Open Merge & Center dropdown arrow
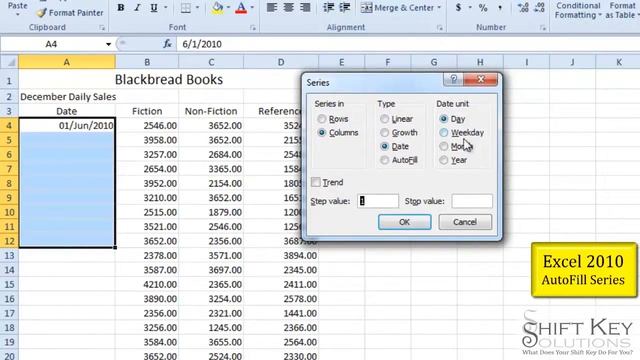Screen dimensions: 640x360 pyautogui.click(x=439, y=8)
